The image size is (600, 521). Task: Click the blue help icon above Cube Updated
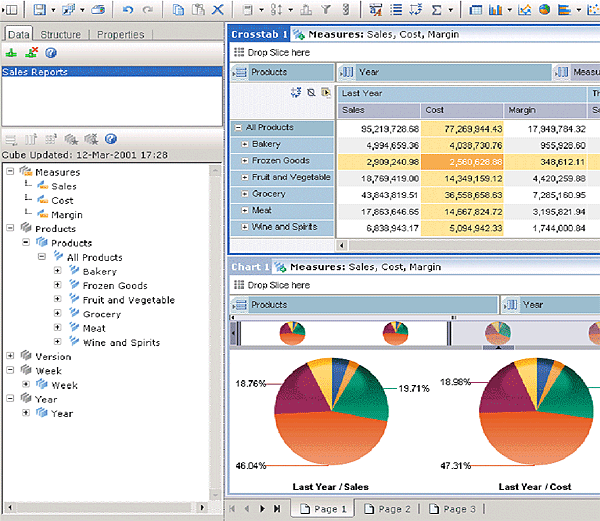coord(111,139)
